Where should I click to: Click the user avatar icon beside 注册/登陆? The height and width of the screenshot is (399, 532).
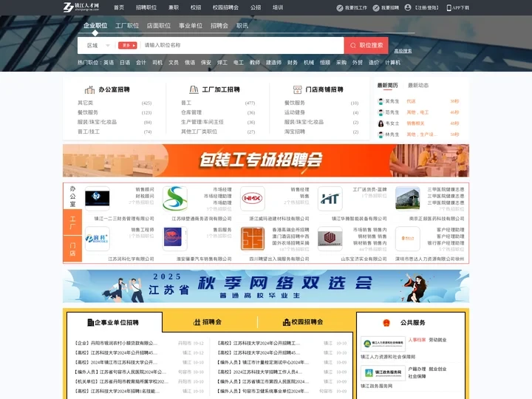click(408, 7)
